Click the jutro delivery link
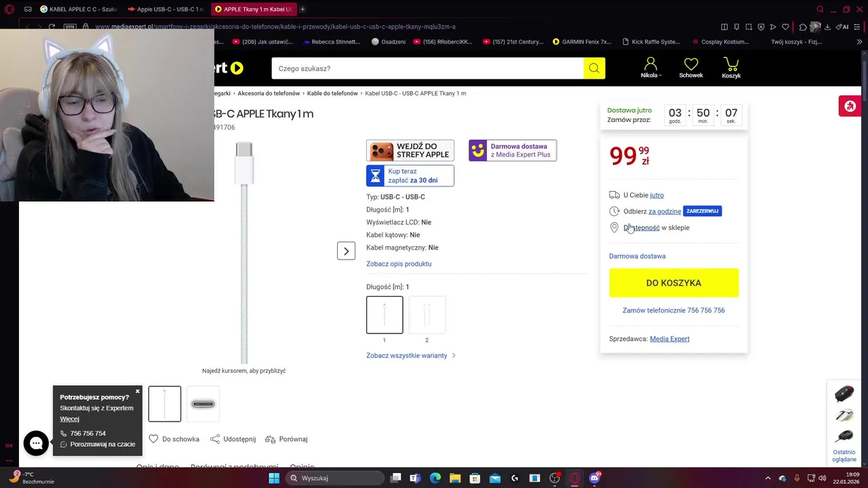The image size is (868, 488). click(657, 195)
